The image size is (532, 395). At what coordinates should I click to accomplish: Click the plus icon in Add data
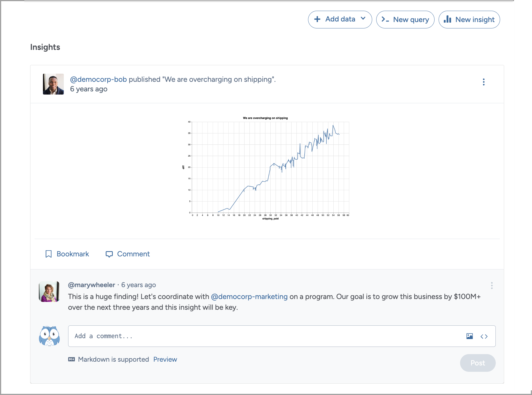[317, 19]
